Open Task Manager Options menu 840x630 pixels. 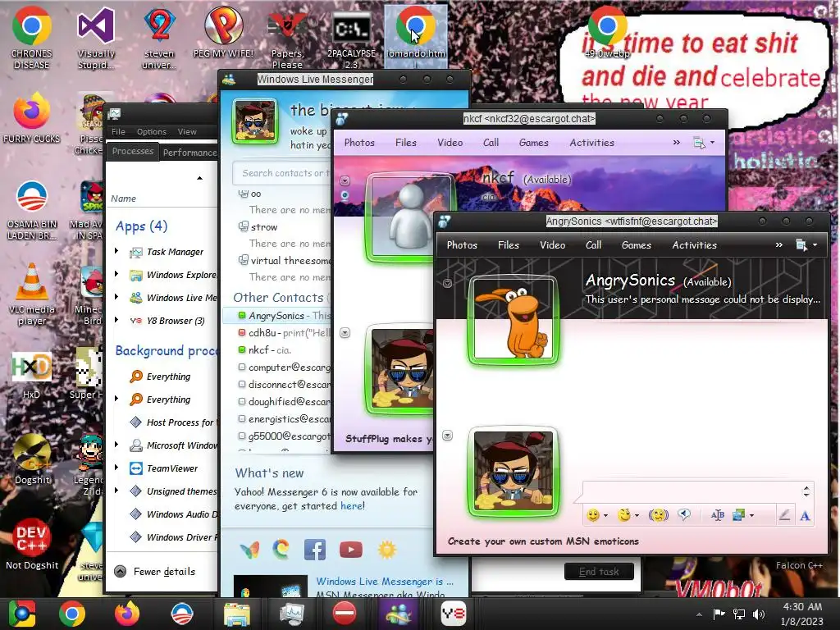tap(152, 131)
